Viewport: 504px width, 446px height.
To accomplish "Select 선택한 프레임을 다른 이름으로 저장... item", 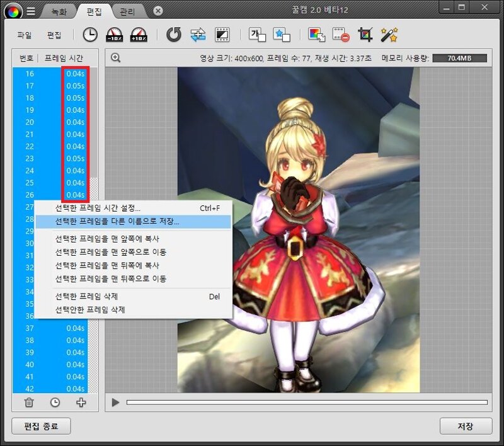I will pos(134,221).
